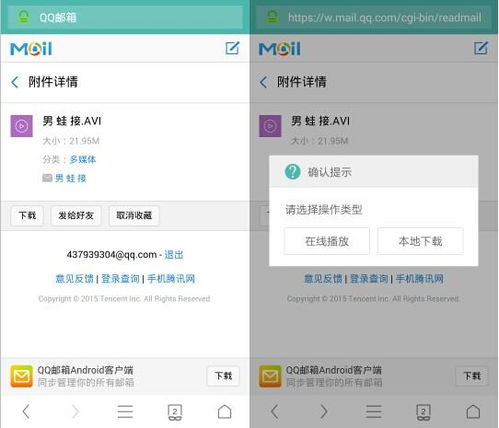Image resolution: width=499 pixels, height=428 pixels.
Task: Open 登录查询 link in right screen
Action: pos(369,279)
